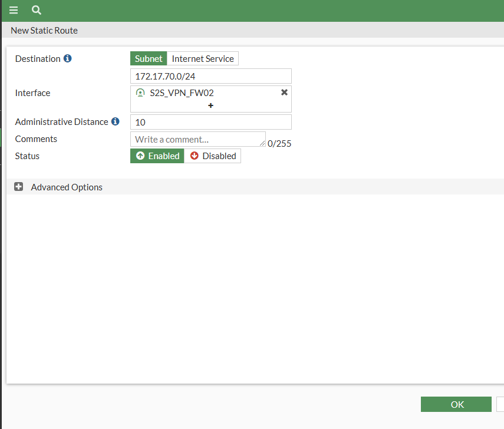Add another interface with plus sign

click(210, 105)
